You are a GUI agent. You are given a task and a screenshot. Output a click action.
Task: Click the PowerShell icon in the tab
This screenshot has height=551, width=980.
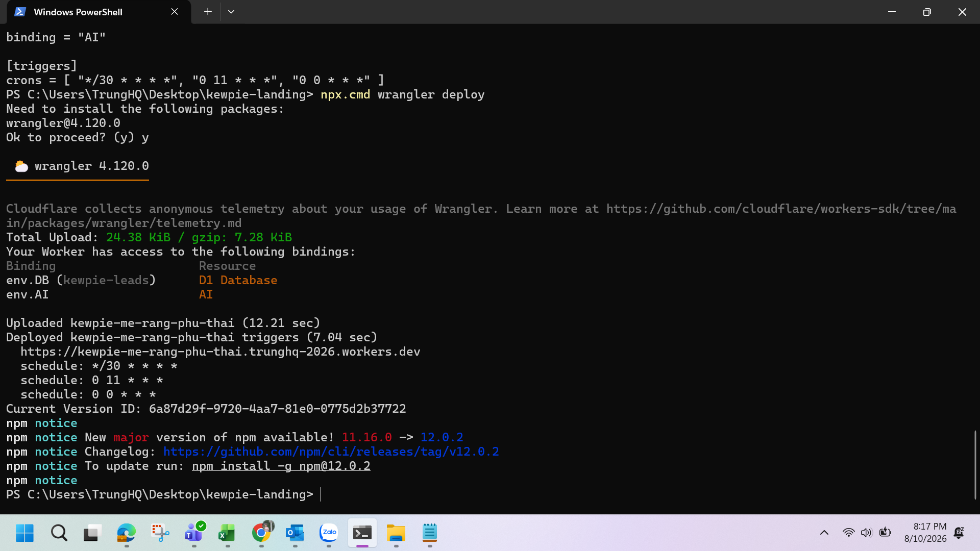[x=20, y=12]
